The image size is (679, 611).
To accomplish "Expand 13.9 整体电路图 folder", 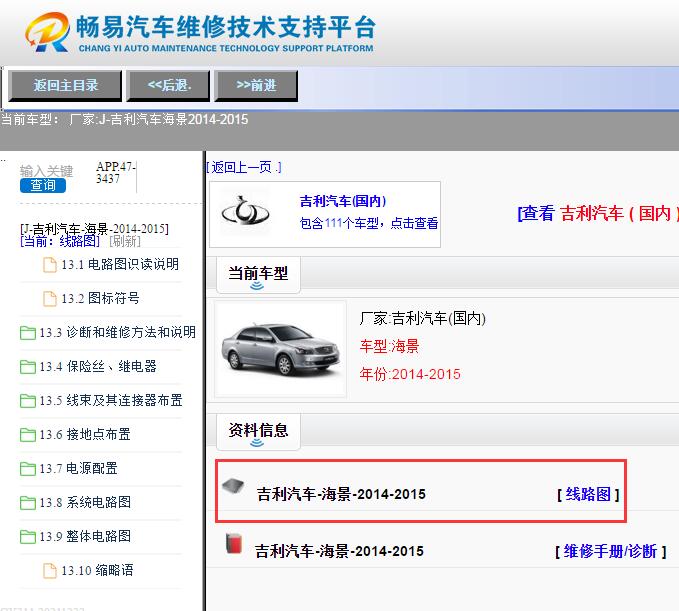I will pyautogui.click(x=85, y=537).
